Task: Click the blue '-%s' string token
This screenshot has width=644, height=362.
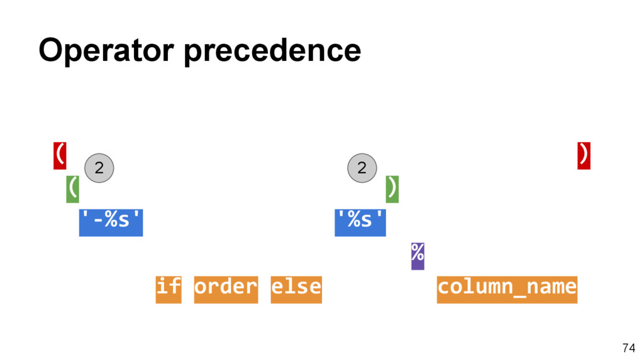Action: (x=111, y=223)
